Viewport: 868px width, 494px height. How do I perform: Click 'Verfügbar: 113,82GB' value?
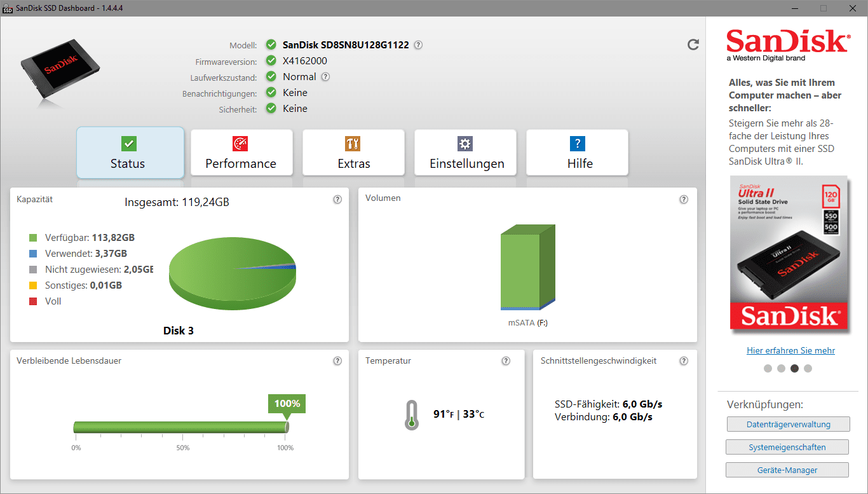pyautogui.click(x=90, y=238)
